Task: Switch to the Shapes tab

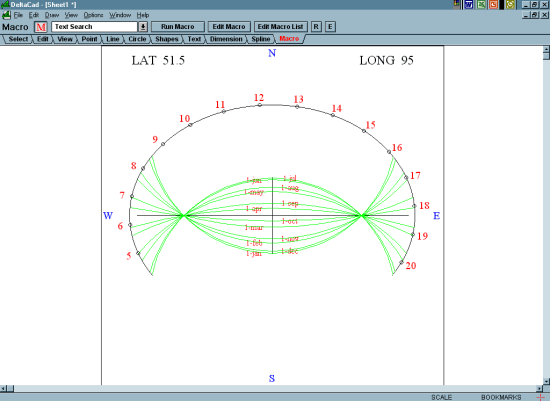Action: click(167, 39)
